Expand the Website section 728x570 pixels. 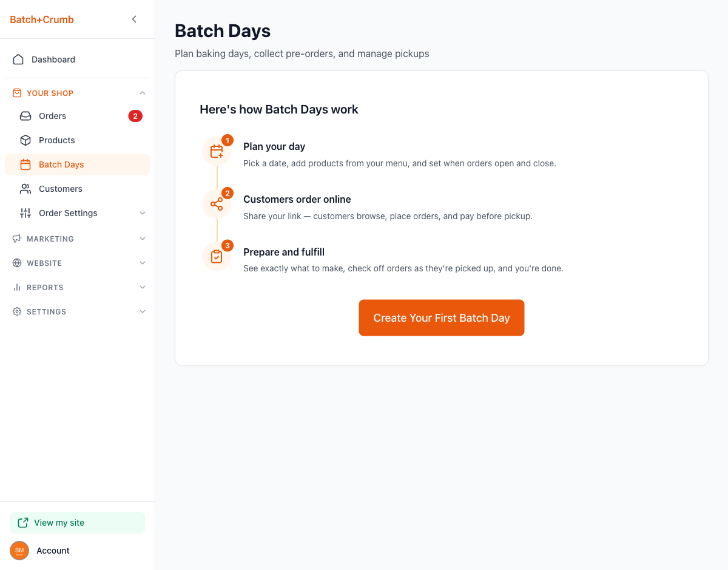143,263
